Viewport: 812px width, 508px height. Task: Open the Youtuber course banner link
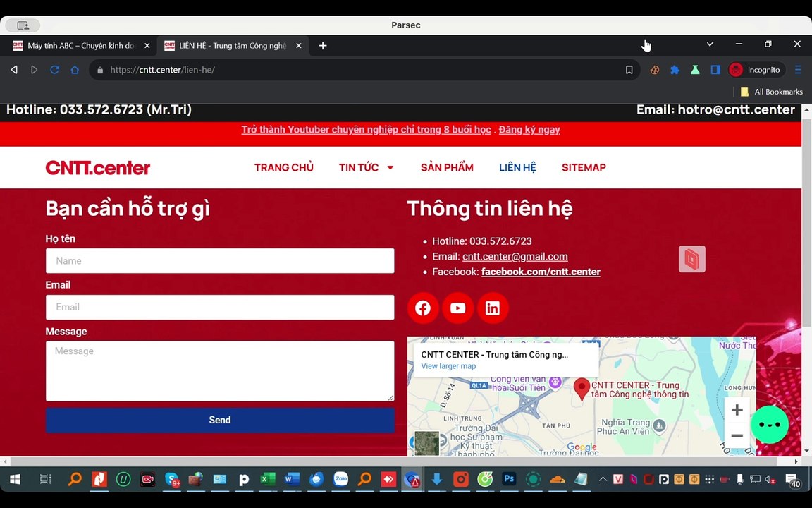coord(366,130)
